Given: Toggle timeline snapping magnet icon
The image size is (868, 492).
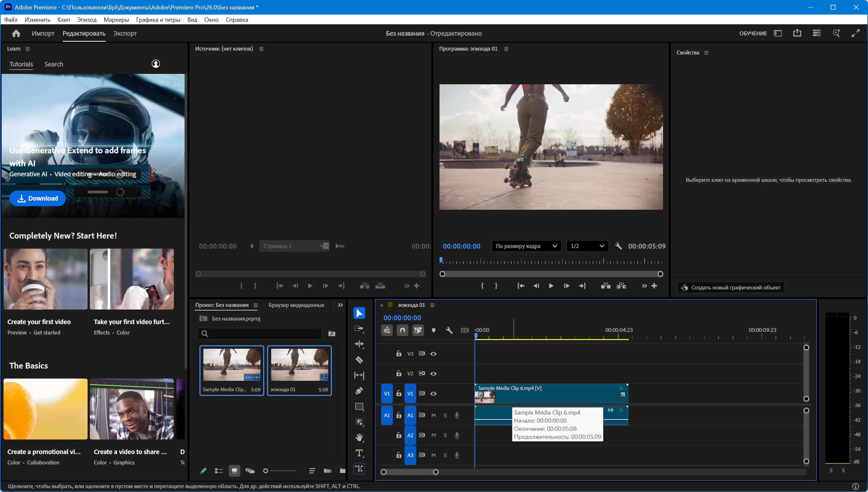Looking at the screenshot, I should pos(403,330).
